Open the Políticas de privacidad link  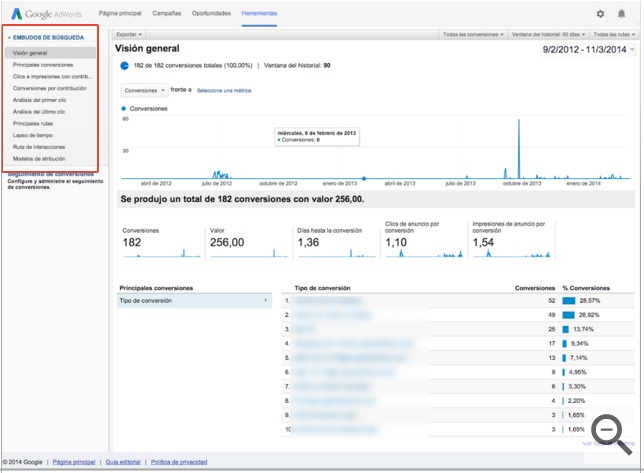pyautogui.click(x=180, y=462)
